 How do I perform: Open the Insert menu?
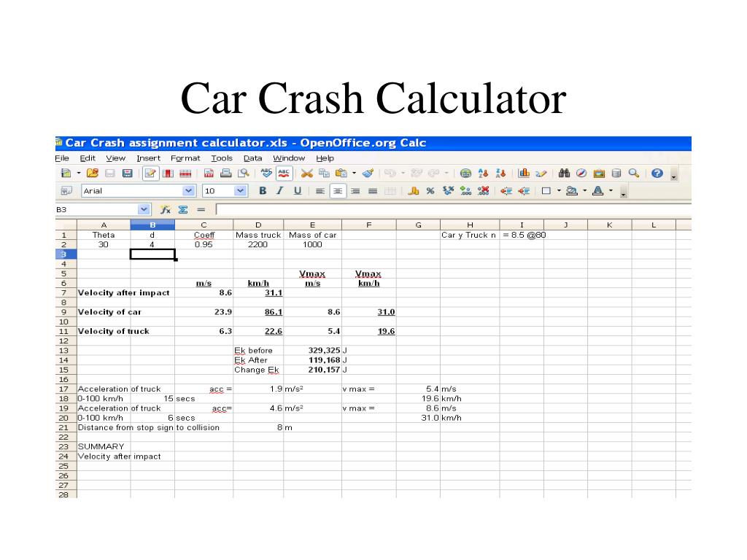click(x=148, y=158)
